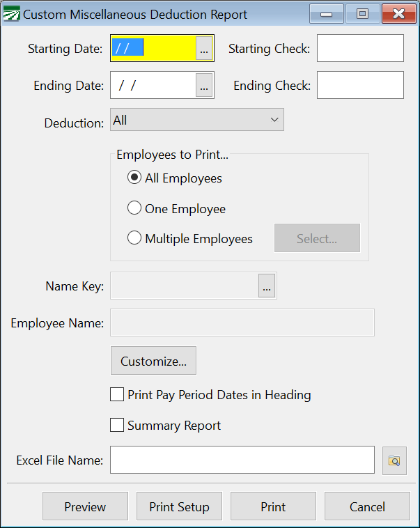The width and height of the screenshot is (420, 528).
Task: Click the Customize... button
Action: pos(154,361)
